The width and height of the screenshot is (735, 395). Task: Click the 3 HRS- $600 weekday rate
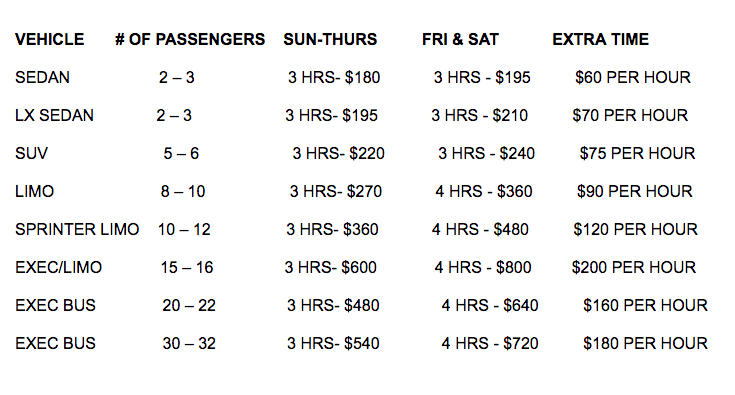pyautogui.click(x=330, y=267)
